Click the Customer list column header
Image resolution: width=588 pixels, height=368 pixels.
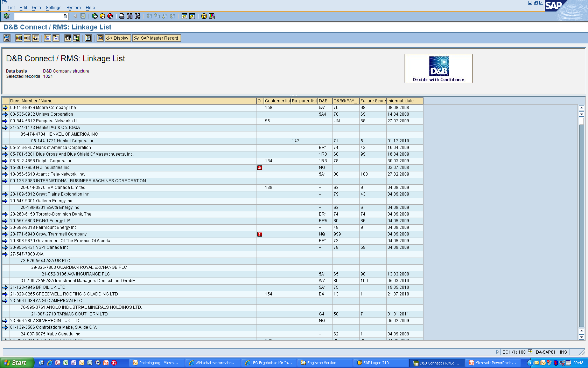pyautogui.click(x=278, y=101)
